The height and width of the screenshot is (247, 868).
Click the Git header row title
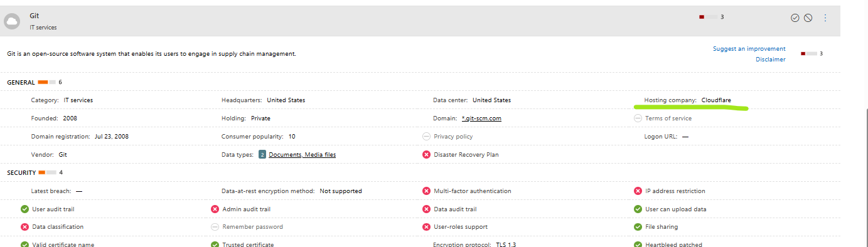point(35,16)
